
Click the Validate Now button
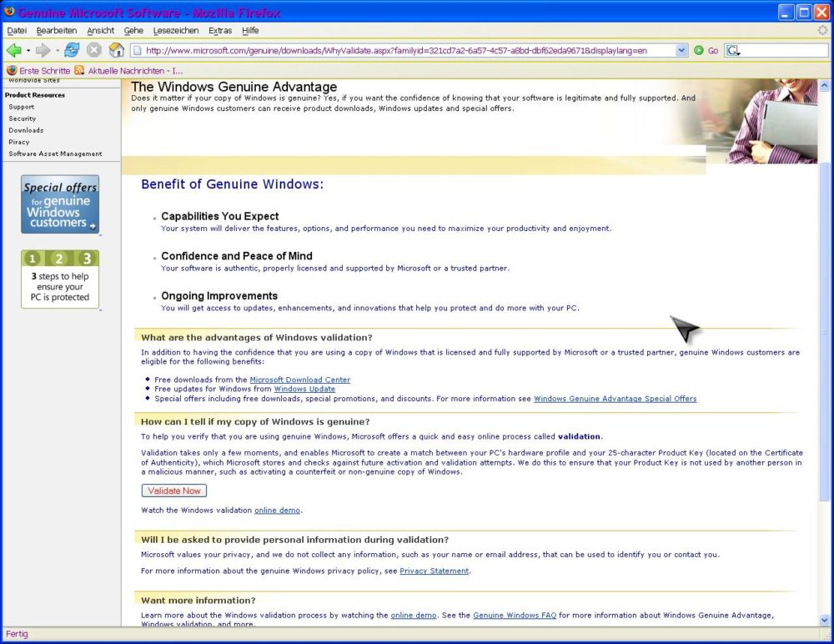click(174, 491)
